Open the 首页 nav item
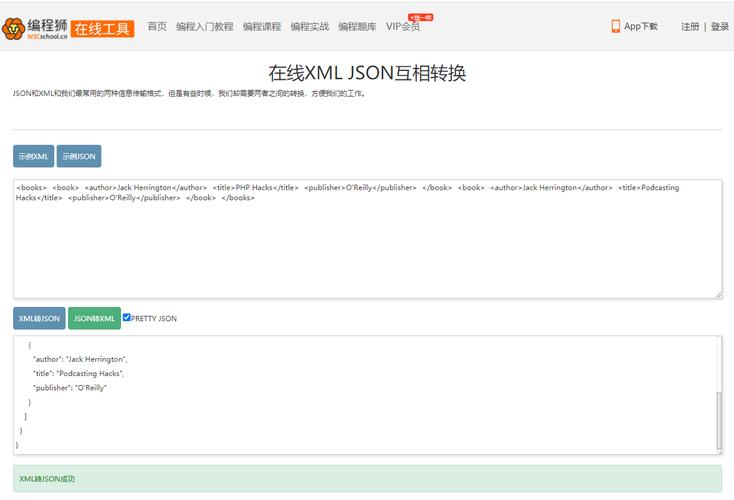 (x=157, y=27)
